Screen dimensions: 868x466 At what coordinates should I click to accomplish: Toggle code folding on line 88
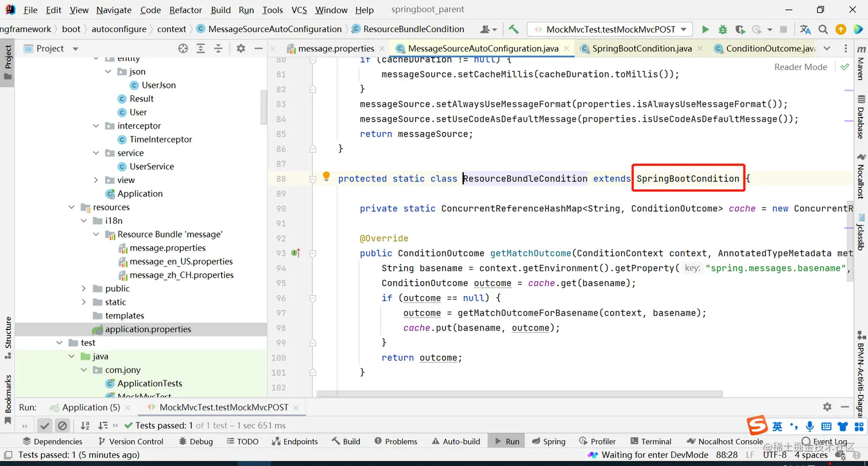click(x=313, y=179)
